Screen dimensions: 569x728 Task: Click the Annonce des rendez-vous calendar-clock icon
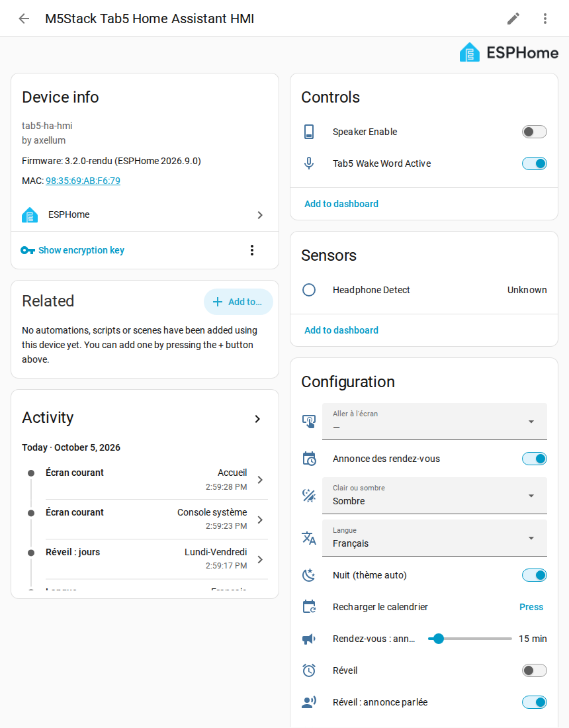click(308, 459)
